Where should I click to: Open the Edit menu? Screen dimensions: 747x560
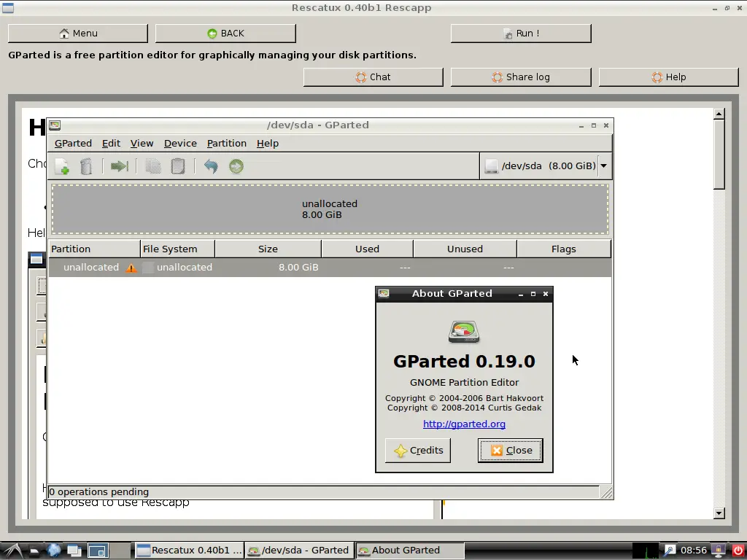click(111, 144)
